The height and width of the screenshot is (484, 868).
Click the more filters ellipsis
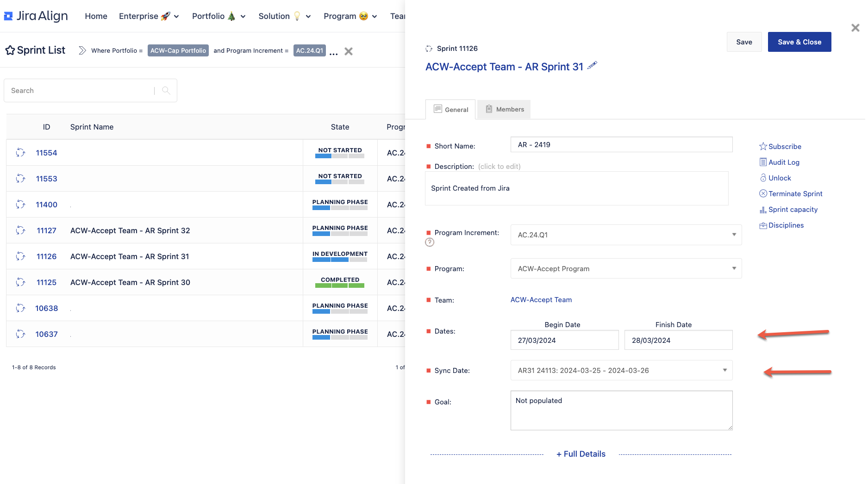(333, 53)
